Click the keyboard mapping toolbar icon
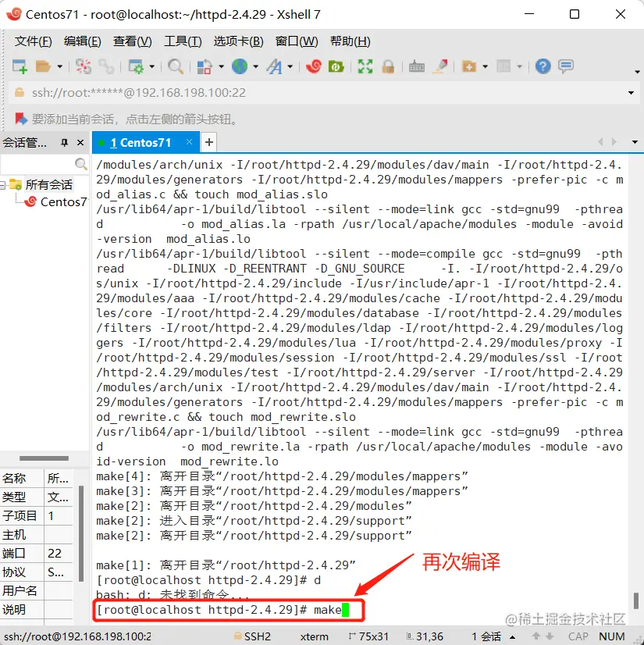Image resolution: width=644 pixels, height=645 pixels. click(x=417, y=66)
